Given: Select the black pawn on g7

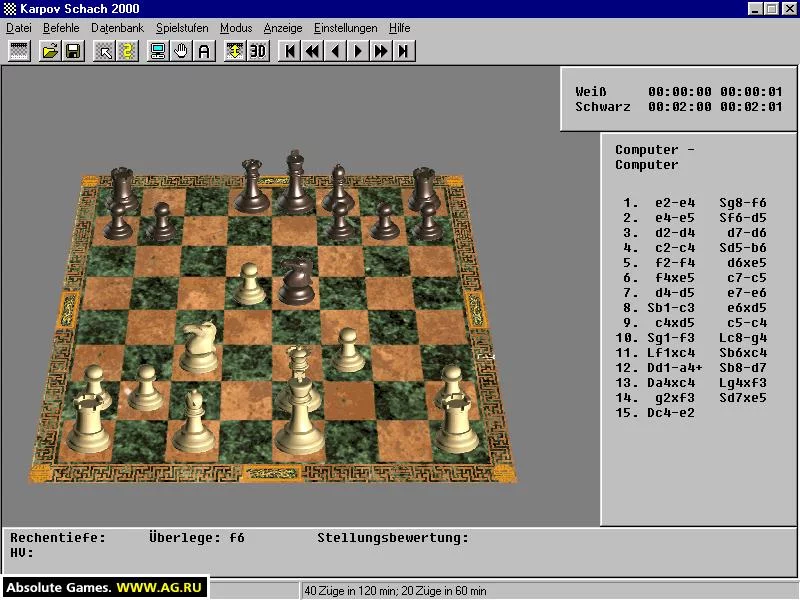Looking at the screenshot, I should 385,222.
